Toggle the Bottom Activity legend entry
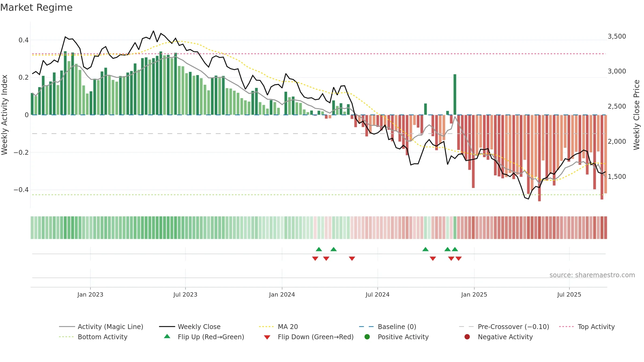Screen dimensions: 644x362 (93, 337)
